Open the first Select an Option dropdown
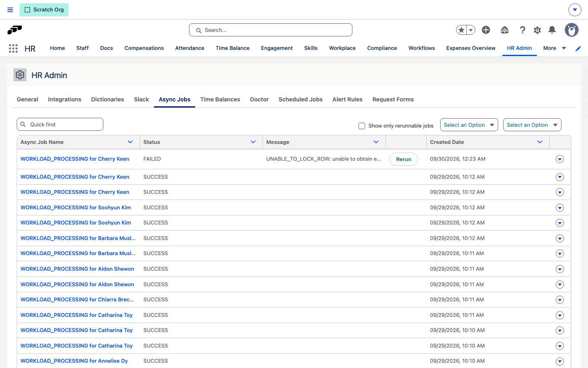This screenshot has width=588, height=368. 469,125
